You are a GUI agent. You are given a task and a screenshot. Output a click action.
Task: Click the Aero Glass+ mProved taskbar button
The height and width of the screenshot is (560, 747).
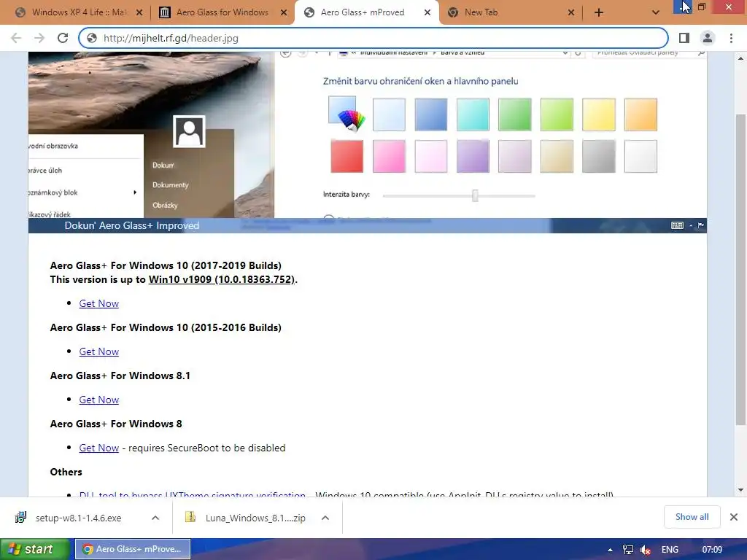point(133,549)
